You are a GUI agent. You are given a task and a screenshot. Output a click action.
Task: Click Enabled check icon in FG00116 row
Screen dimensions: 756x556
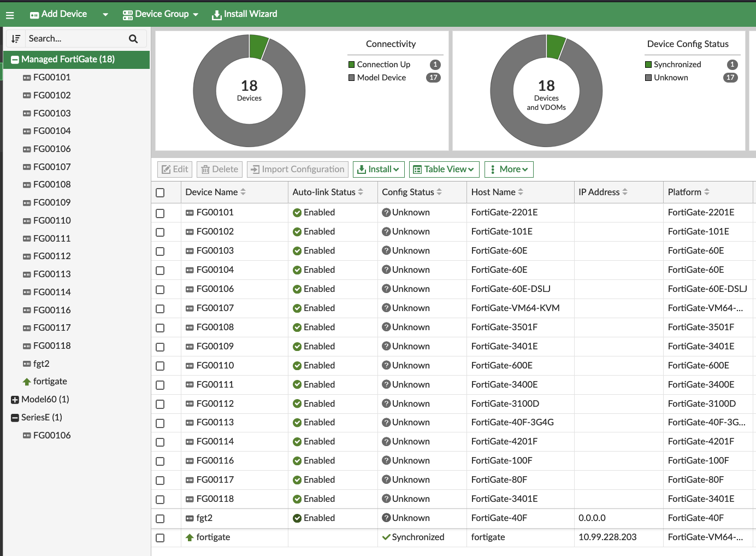(297, 461)
